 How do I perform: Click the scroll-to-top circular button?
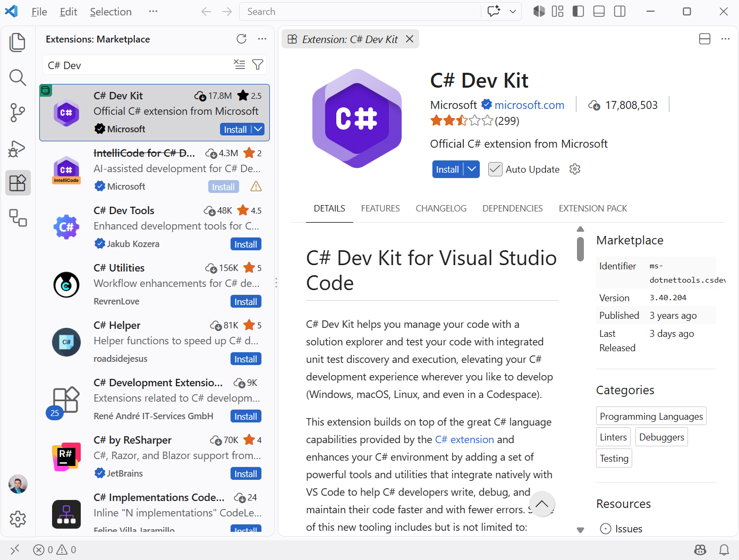coord(542,504)
